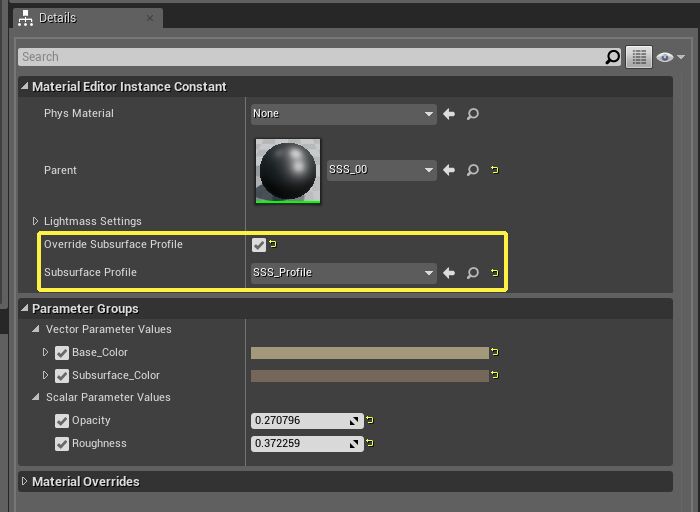
Task: Open the Phys Material None dropdown
Action: click(343, 114)
